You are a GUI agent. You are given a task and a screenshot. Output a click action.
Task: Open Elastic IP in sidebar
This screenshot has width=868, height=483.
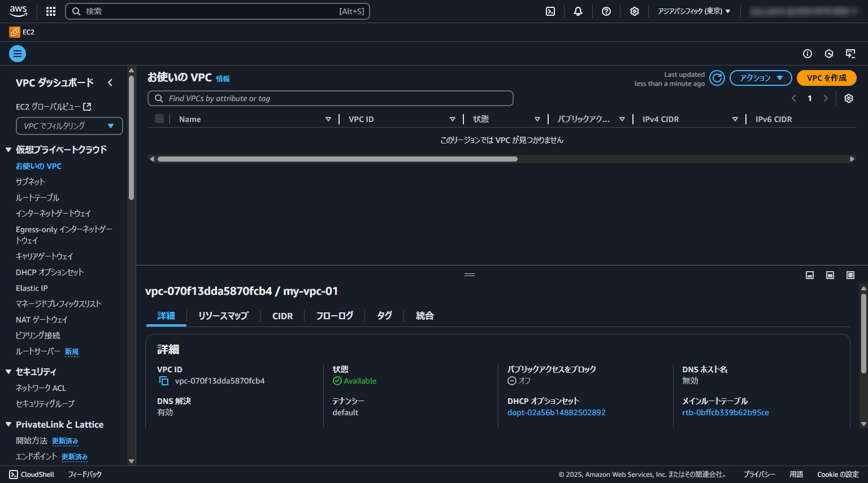(x=32, y=288)
